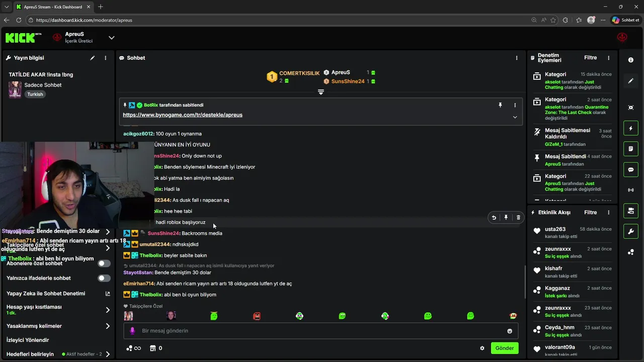Open a new browser tab
The width and height of the screenshot is (644, 362).
coord(101,7)
